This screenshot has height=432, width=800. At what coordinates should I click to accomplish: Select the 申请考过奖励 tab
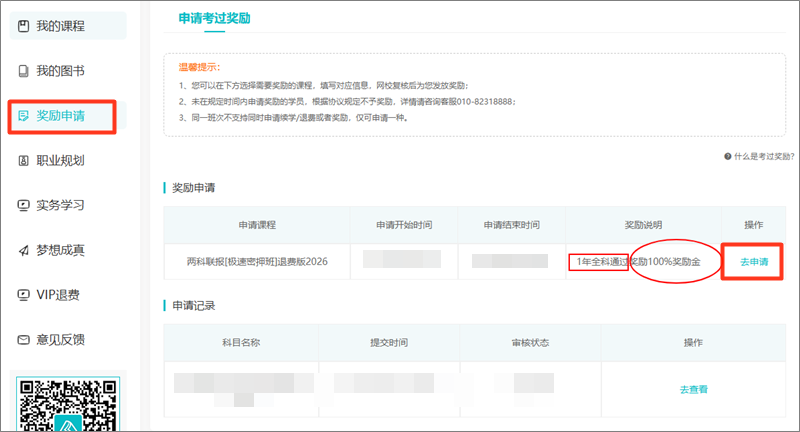[214, 18]
